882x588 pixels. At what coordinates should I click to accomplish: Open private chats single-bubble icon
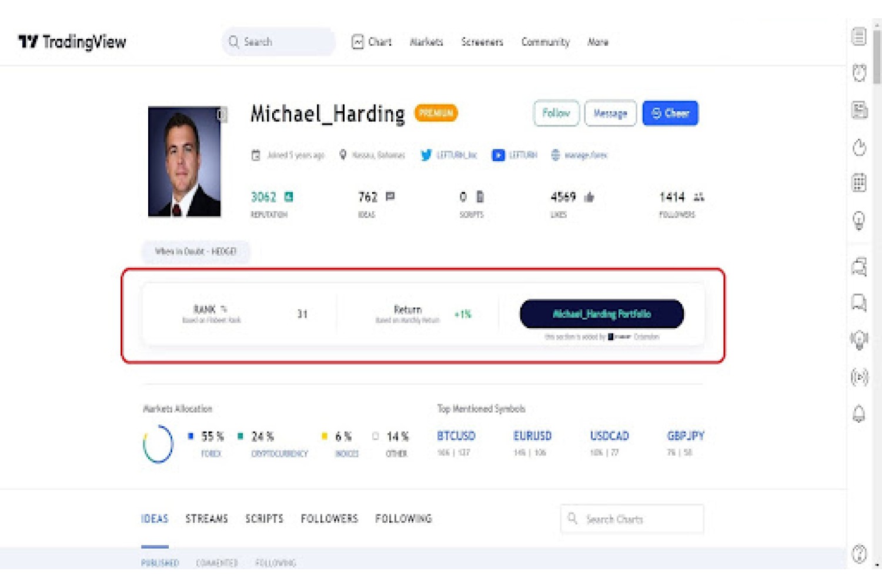point(859,303)
